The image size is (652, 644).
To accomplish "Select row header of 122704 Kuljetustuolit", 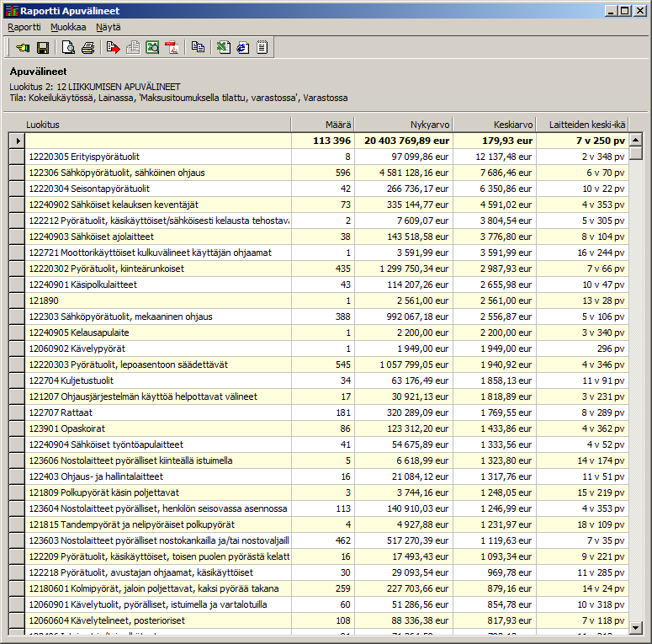I will coord(17,381).
